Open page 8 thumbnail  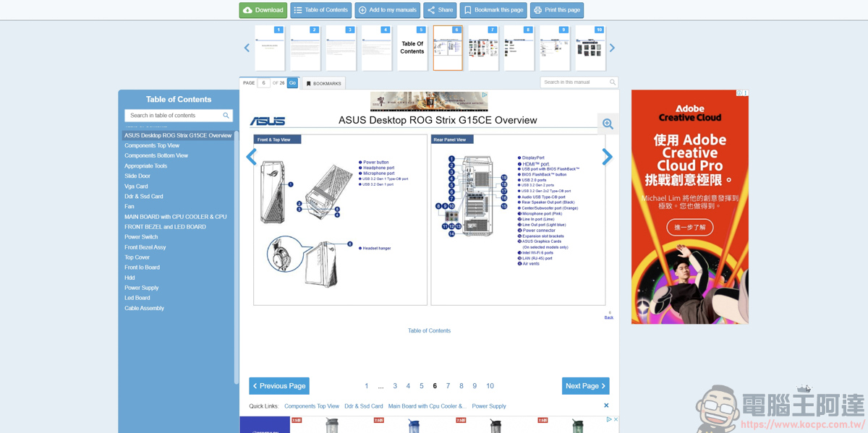(x=519, y=48)
